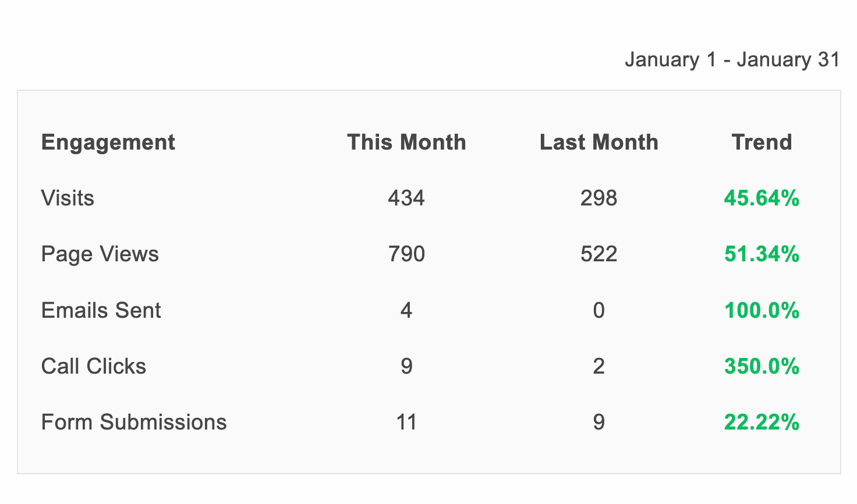Select the 51.34% Page Views trend
Screen dimensions: 857x504
point(762,254)
